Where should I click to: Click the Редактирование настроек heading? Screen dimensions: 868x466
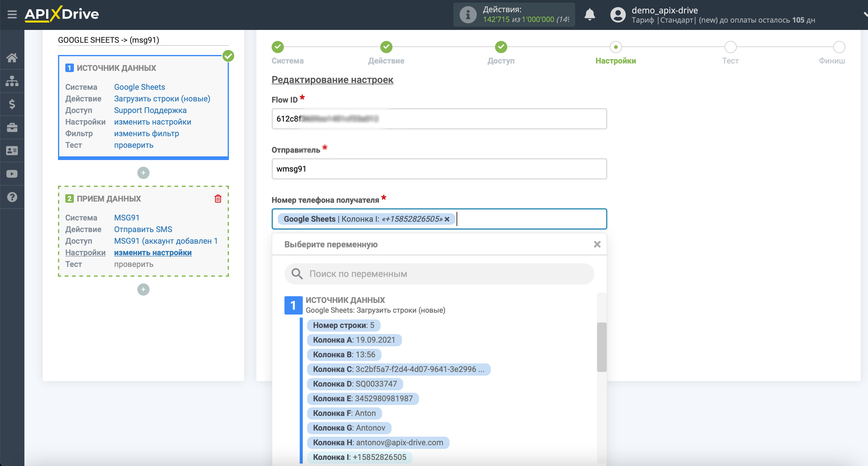pyautogui.click(x=332, y=80)
